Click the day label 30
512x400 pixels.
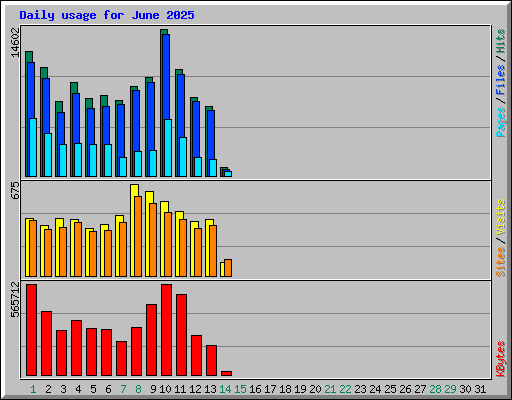465,389
